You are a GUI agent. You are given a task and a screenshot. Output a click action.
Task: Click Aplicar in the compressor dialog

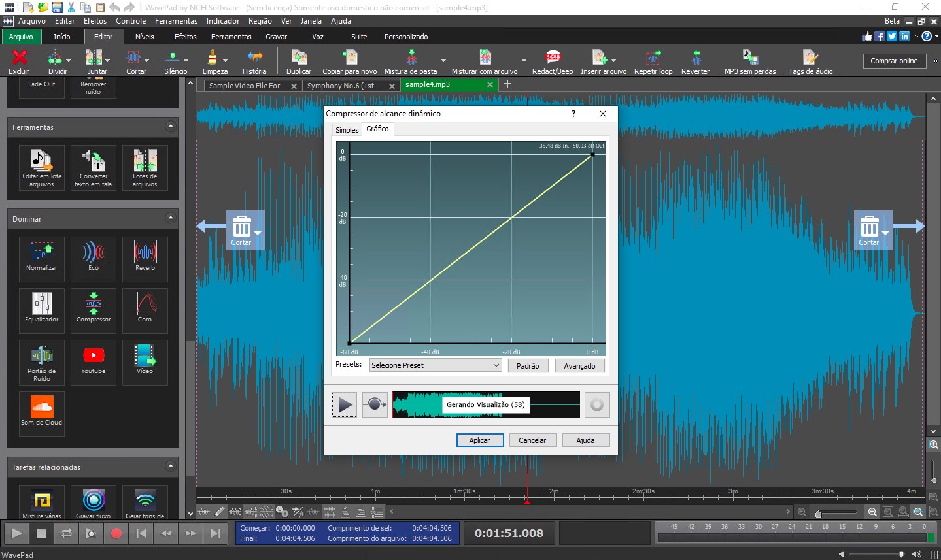479,440
